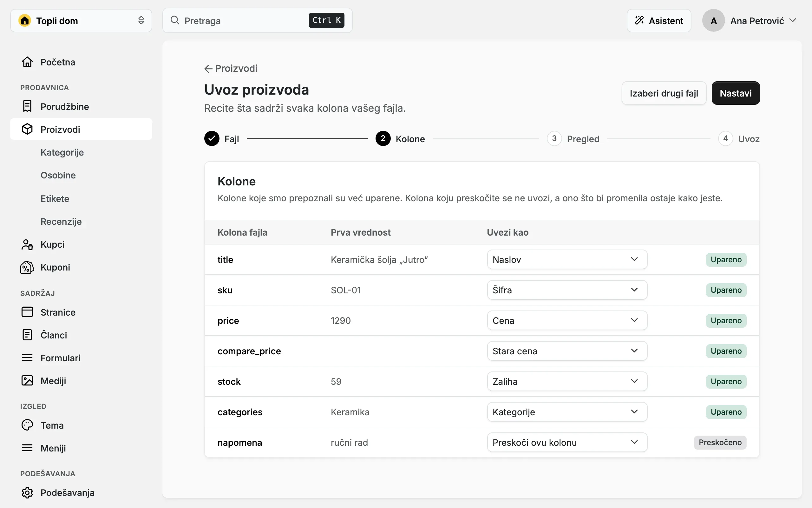Open the Cena dropdown for price column
Image resolution: width=812 pixels, height=508 pixels.
(567, 321)
